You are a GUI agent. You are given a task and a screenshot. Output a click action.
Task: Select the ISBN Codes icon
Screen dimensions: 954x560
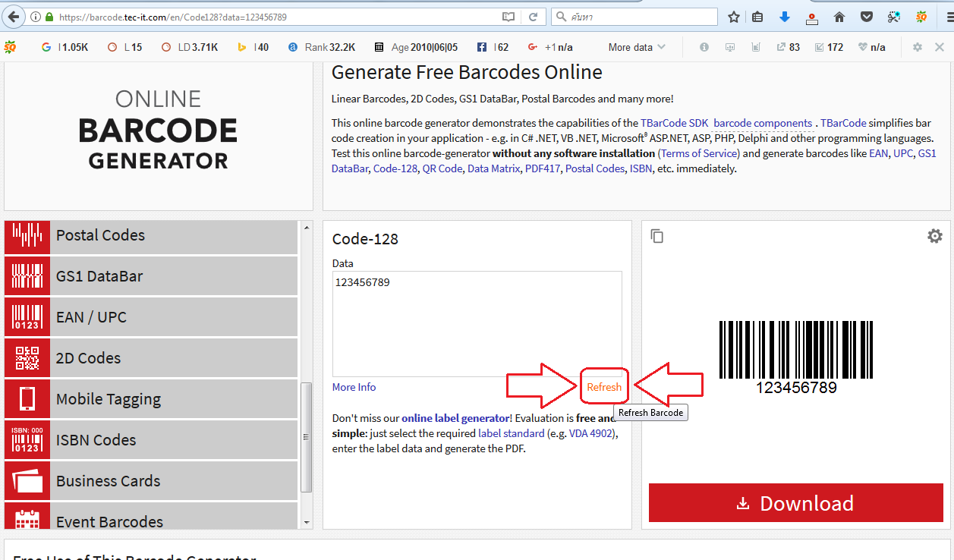pyautogui.click(x=27, y=440)
